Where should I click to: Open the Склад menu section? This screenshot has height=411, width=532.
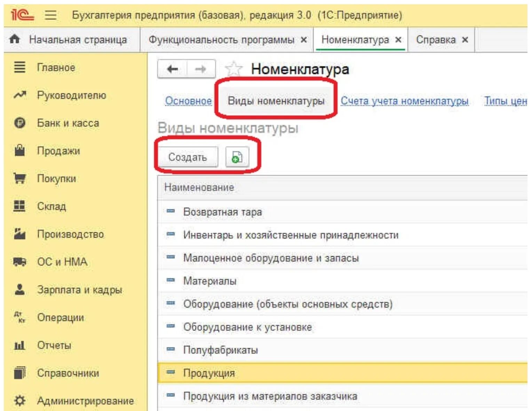point(51,206)
